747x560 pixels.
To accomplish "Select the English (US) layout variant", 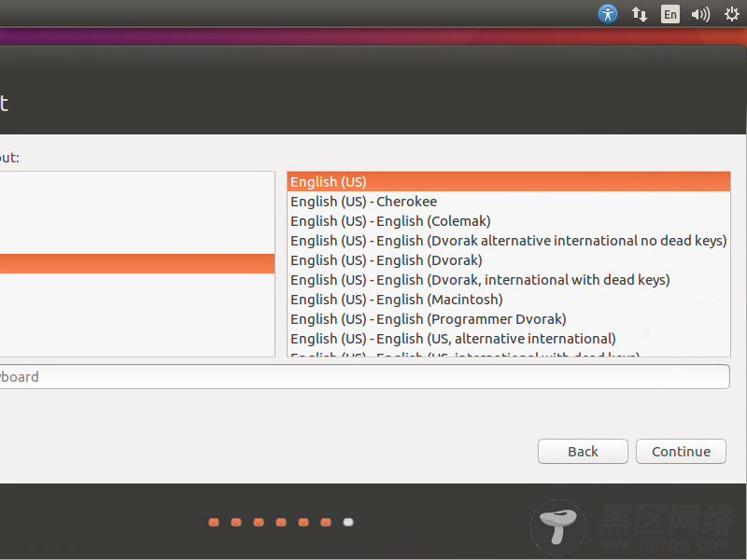I will 509,182.
